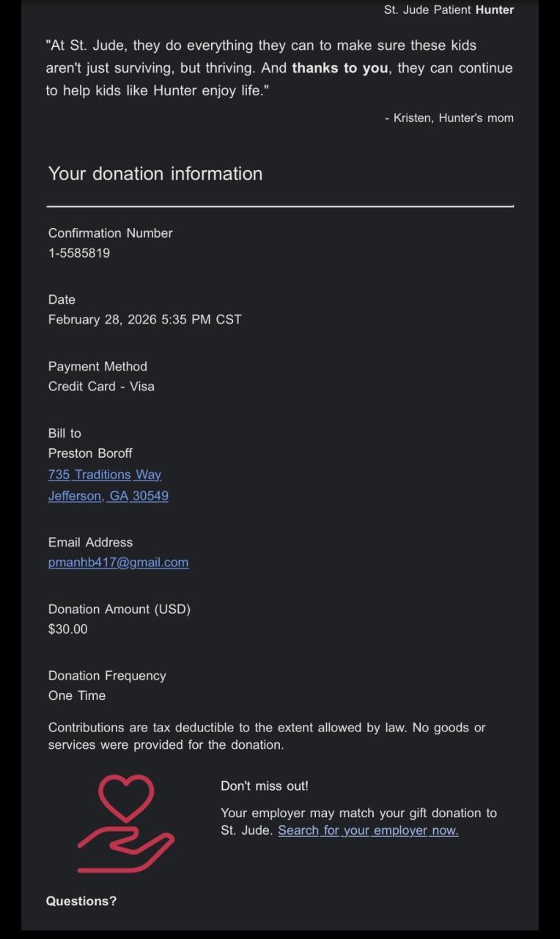Open the 735 Traditions Way address link
Viewport: 560px width, 939px height.
[105, 475]
